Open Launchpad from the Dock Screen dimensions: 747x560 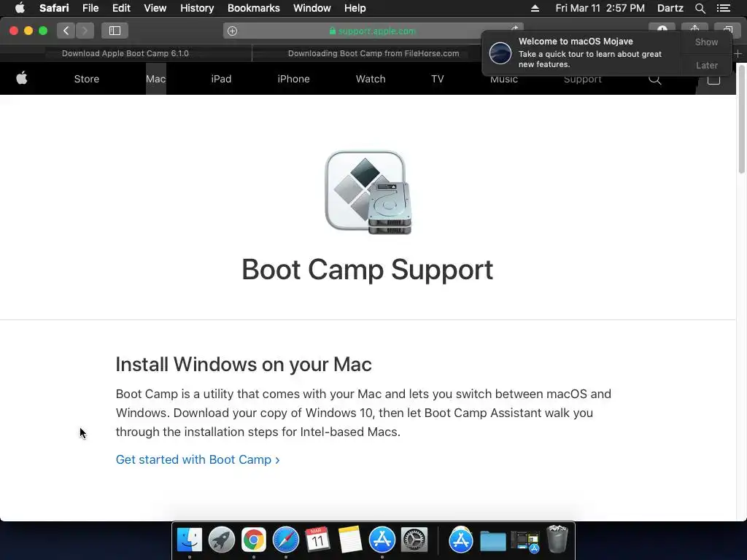point(222,540)
